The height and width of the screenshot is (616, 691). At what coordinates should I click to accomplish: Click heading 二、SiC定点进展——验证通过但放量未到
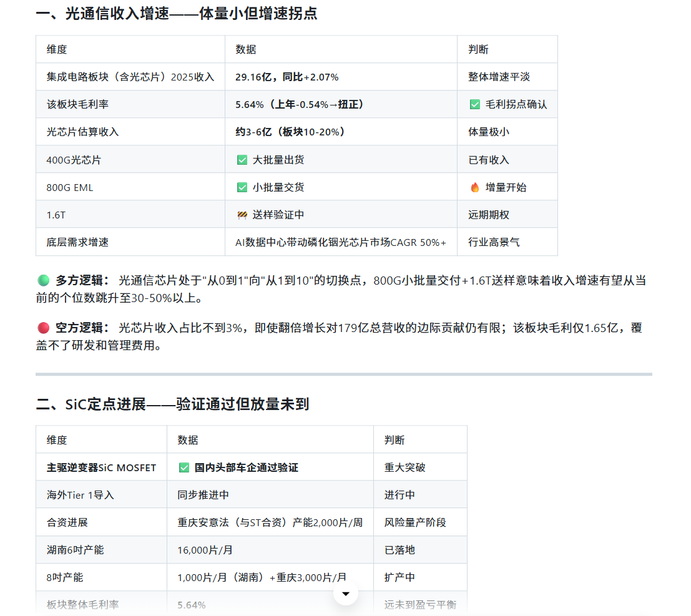pos(172,404)
